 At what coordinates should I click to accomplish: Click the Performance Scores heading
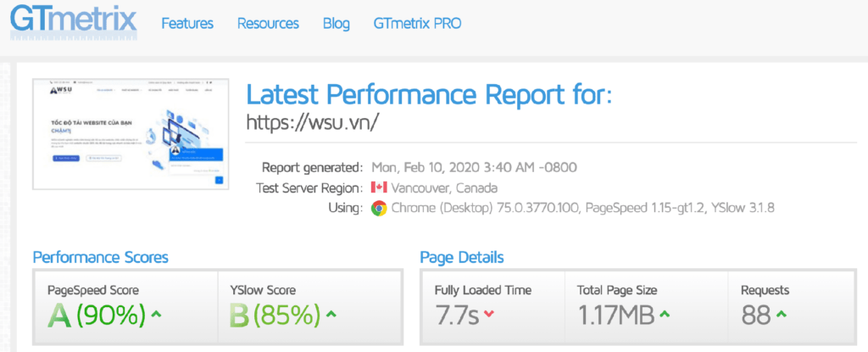pos(100,257)
